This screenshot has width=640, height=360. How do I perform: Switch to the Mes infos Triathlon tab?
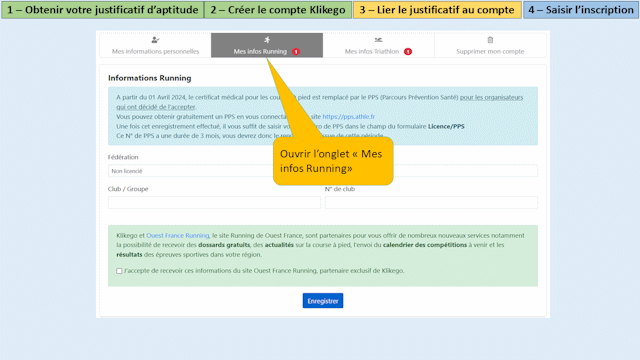pyautogui.click(x=378, y=45)
